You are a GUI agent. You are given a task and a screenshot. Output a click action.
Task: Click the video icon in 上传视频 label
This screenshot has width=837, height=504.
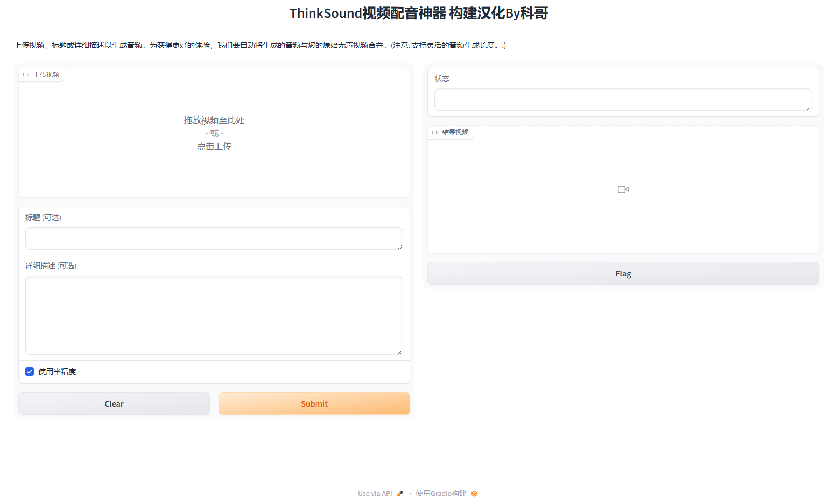click(26, 75)
